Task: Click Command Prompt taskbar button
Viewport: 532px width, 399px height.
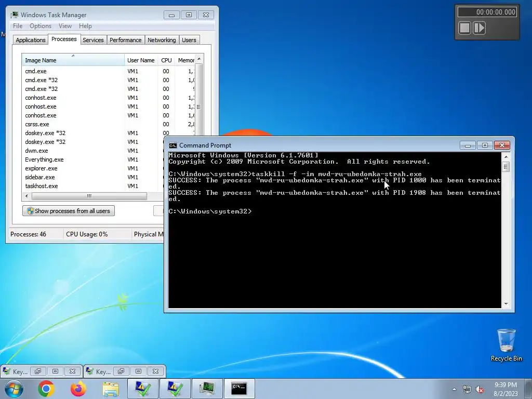Action: [239, 389]
